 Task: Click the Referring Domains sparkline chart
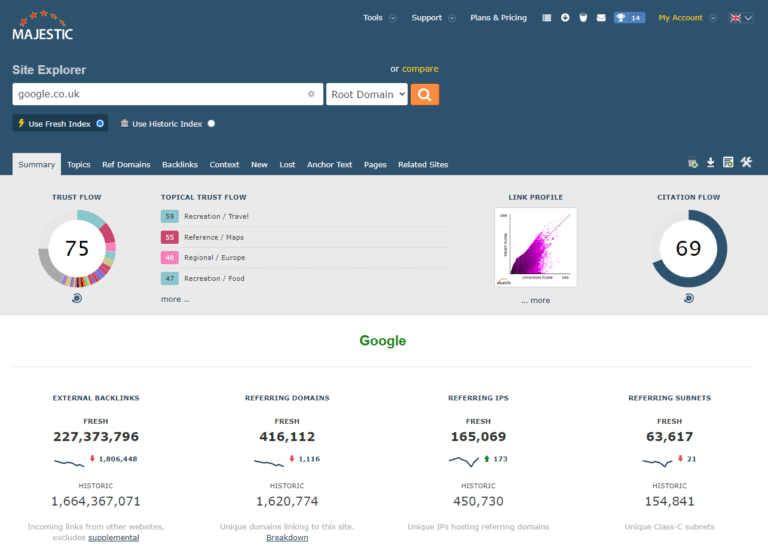click(268, 462)
